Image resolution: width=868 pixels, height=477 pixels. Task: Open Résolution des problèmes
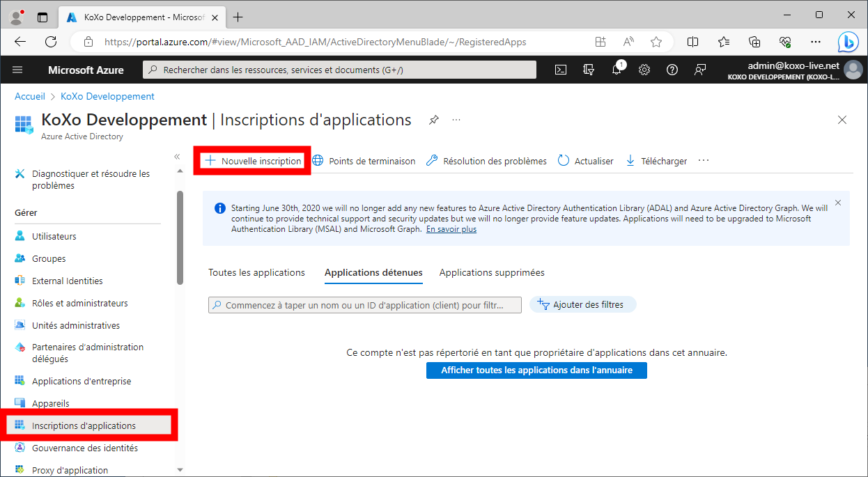(x=486, y=161)
